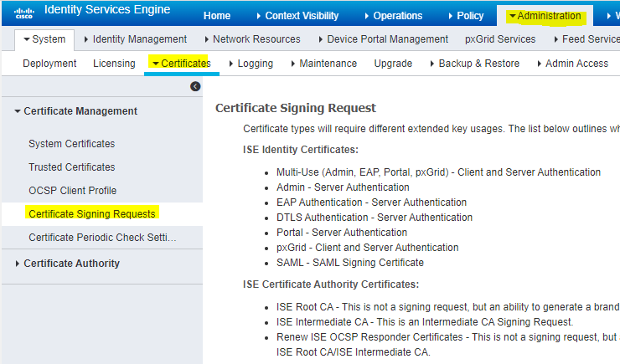Expand Device Portal Management submenu

click(384, 39)
